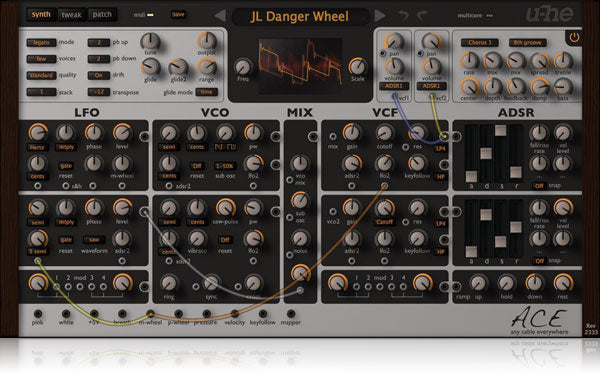Open the vcf2 ADSR1 volume source selector

431,86
